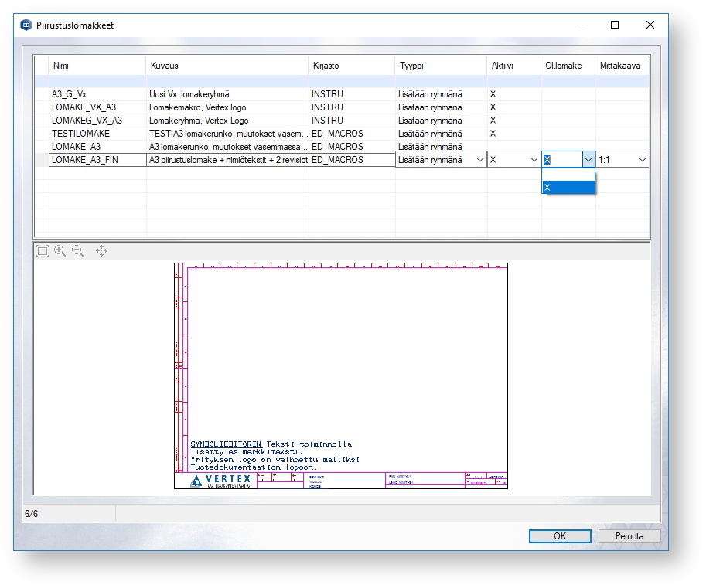Edit the description field of LOMAKE_A3_FIN
Image resolution: width=706 pixels, height=588 pixels.
[228, 160]
